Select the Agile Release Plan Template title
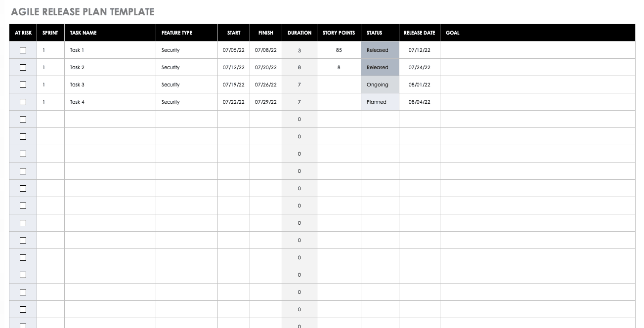This screenshot has height=328, width=644. pyautogui.click(x=83, y=12)
